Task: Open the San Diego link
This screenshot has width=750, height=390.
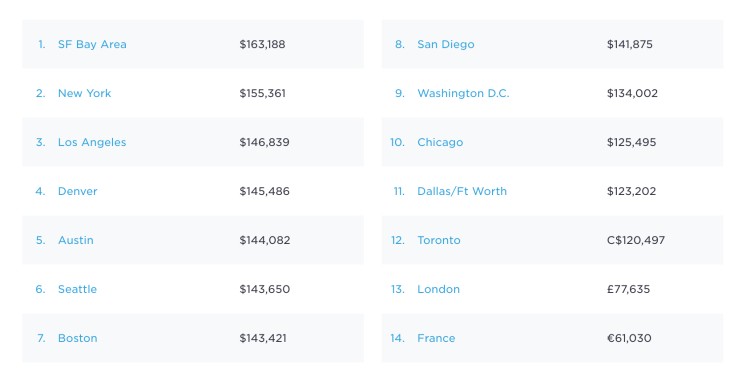Action: click(446, 45)
